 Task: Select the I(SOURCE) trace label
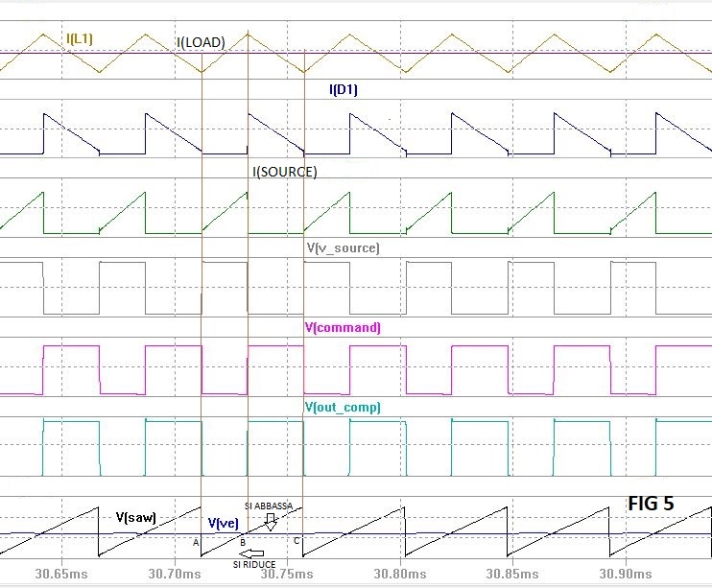tap(285, 172)
